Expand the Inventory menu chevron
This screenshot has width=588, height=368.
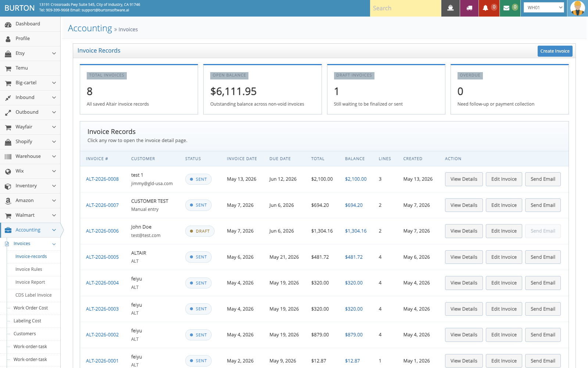click(54, 186)
